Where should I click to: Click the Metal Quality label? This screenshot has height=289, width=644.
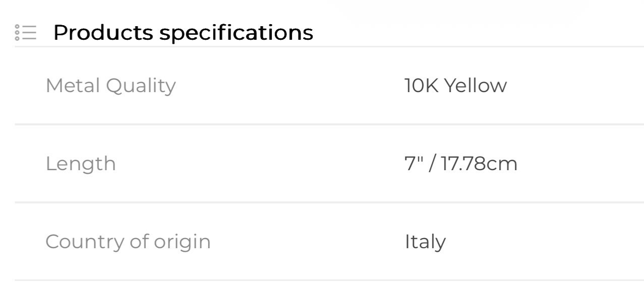(110, 86)
